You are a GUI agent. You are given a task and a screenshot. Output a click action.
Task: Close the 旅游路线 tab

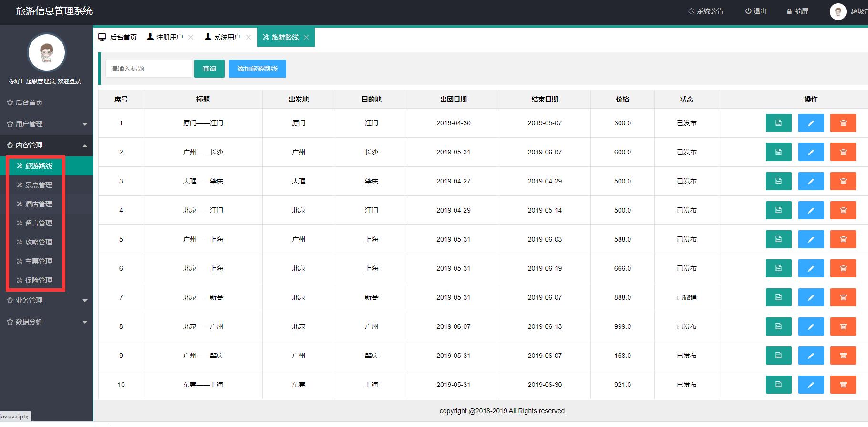306,37
